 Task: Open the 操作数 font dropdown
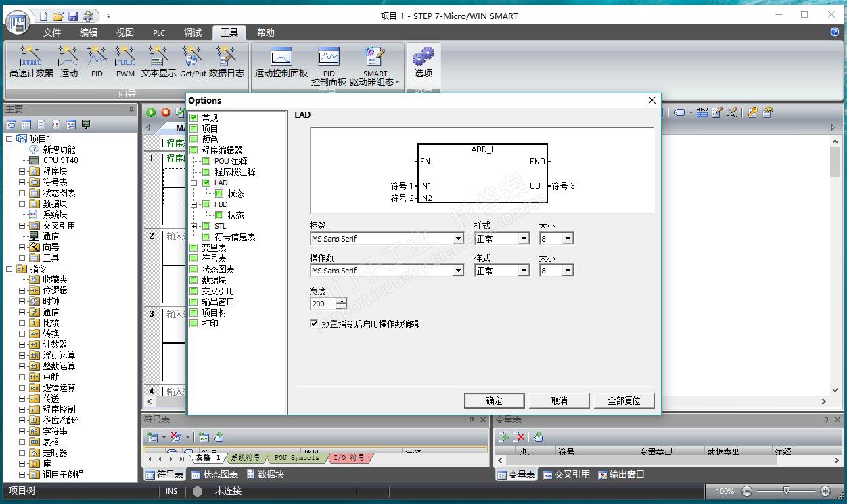coord(458,271)
